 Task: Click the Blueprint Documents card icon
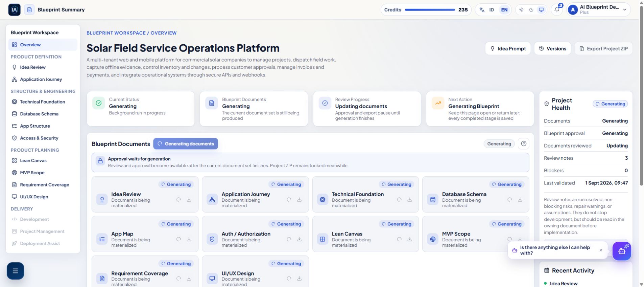point(212,103)
